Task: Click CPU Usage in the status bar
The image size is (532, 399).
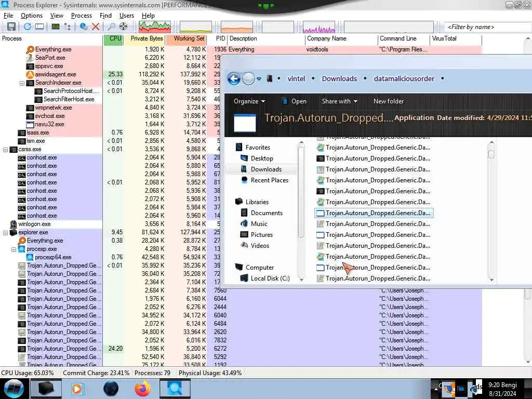Action: pos(28,373)
